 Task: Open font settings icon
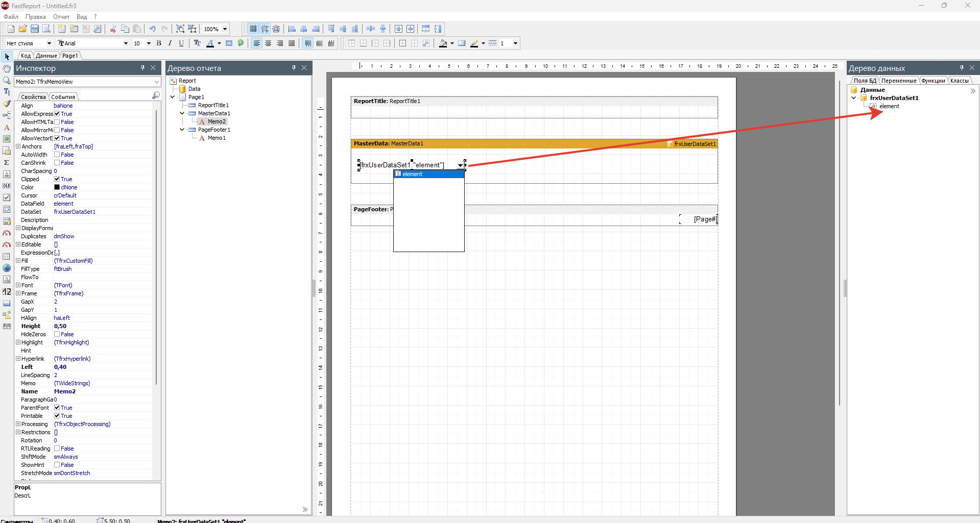(198, 43)
